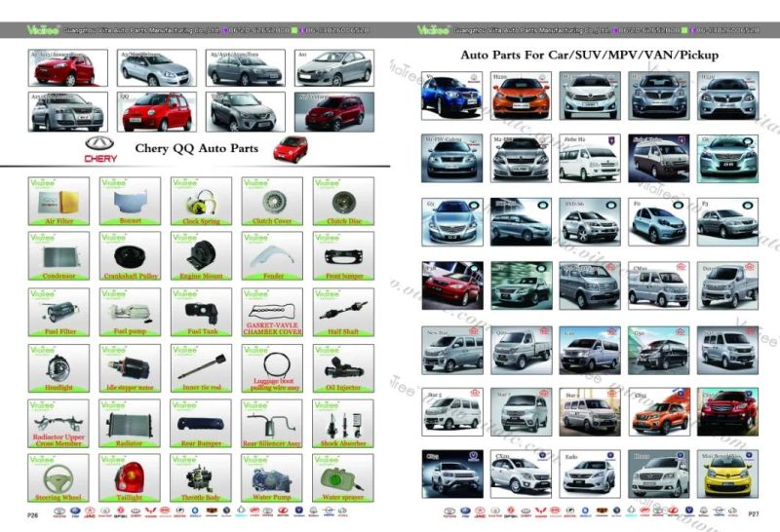Screen dimensions: 780x532
Task: Select the New Star minivan thumbnail
Action: click(x=451, y=350)
